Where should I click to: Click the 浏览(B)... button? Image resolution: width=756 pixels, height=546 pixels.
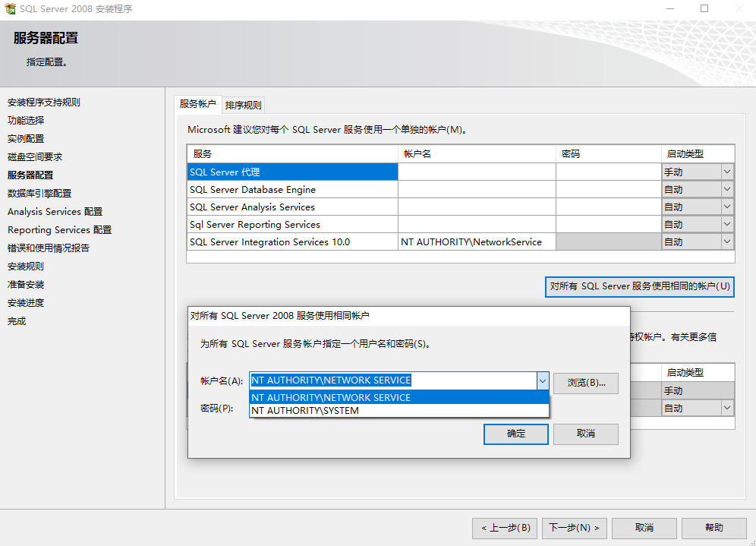coord(586,383)
